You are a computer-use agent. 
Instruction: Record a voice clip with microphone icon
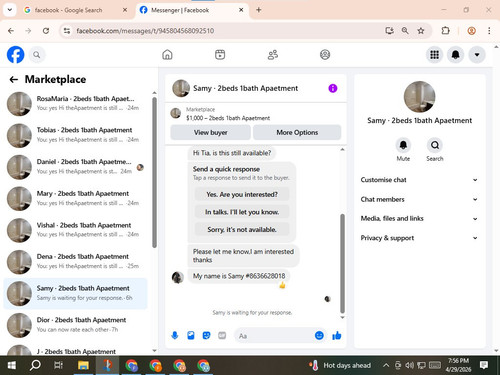click(x=175, y=335)
